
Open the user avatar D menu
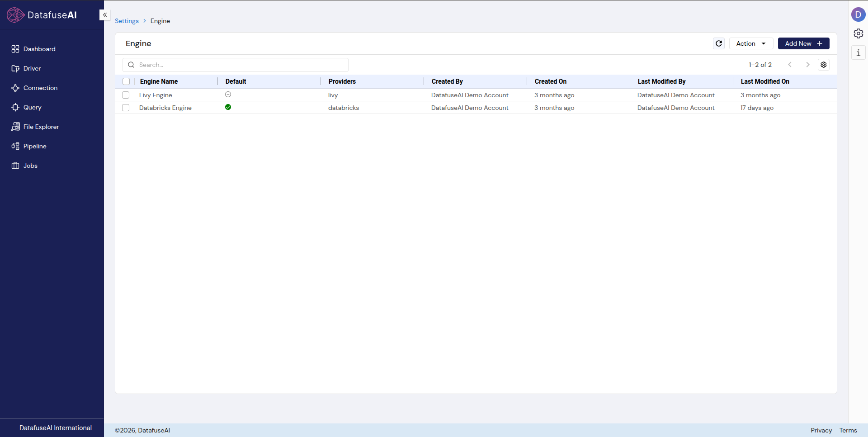point(858,14)
